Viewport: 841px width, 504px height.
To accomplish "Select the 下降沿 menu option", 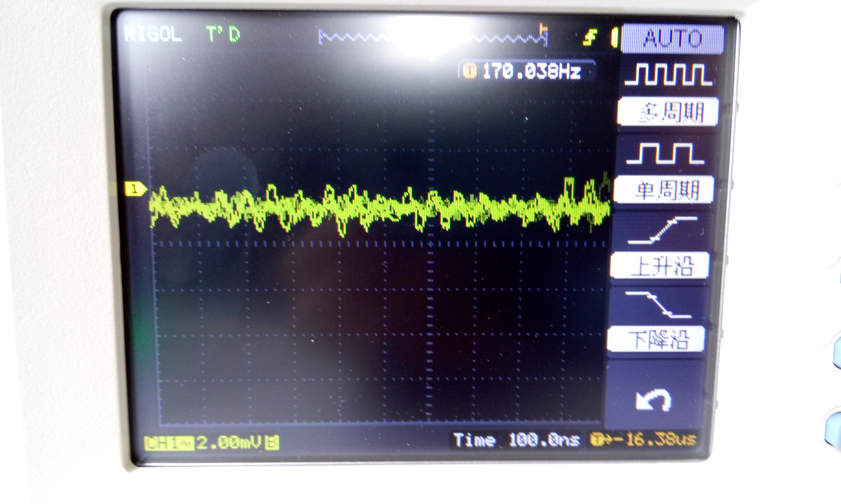I will [x=656, y=339].
